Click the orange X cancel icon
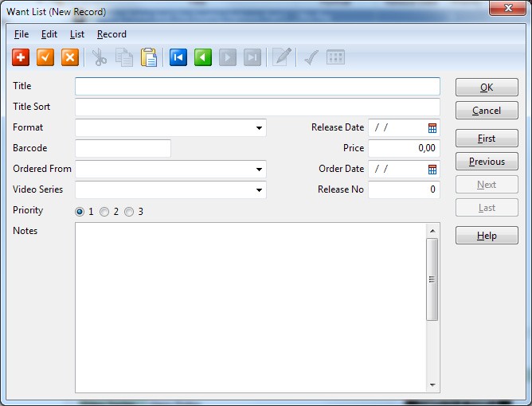This screenshot has height=406, width=532. [70, 57]
